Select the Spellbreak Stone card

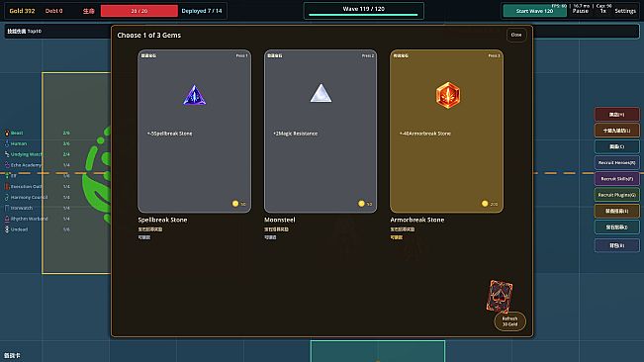194,131
